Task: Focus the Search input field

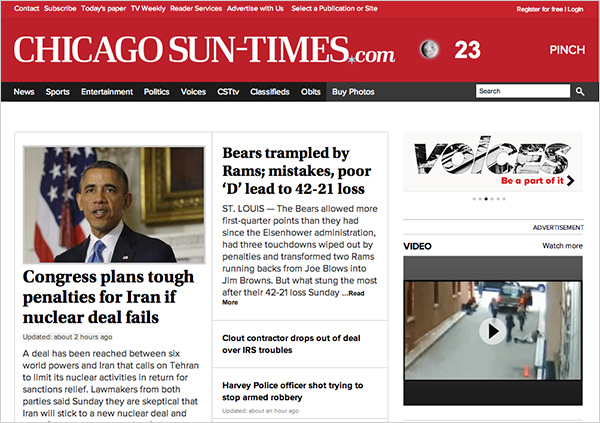Action: click(523, 91)
